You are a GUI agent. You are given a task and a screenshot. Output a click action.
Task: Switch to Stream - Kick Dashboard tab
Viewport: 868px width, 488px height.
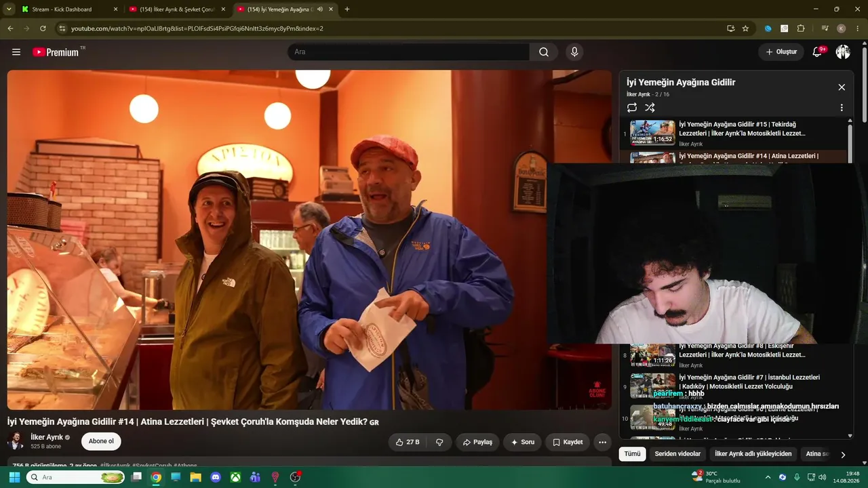tap(66, 9)
